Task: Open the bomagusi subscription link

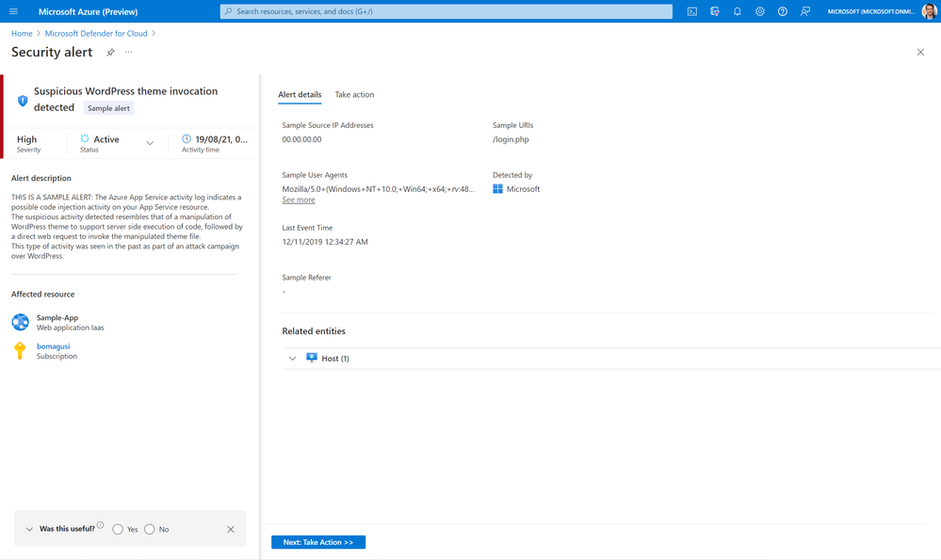Action: pyautogui.click(x=53, y=346)
